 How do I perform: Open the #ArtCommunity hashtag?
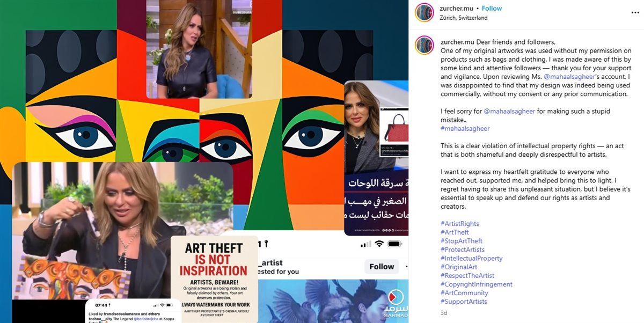pos(465,293)
